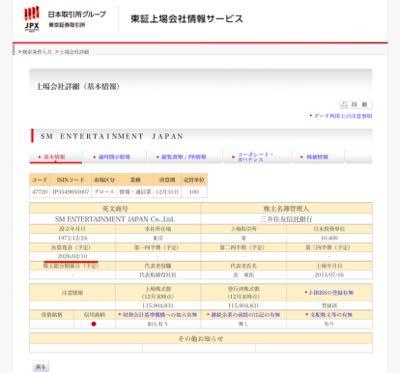Open the print button with printer icon

(356, 105)
